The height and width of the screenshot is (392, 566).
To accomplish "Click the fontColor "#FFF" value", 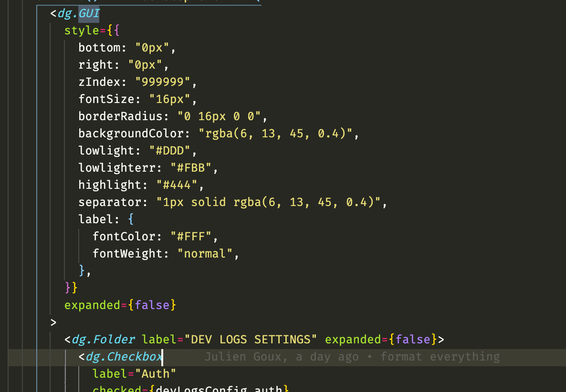I will click(190, 237).
